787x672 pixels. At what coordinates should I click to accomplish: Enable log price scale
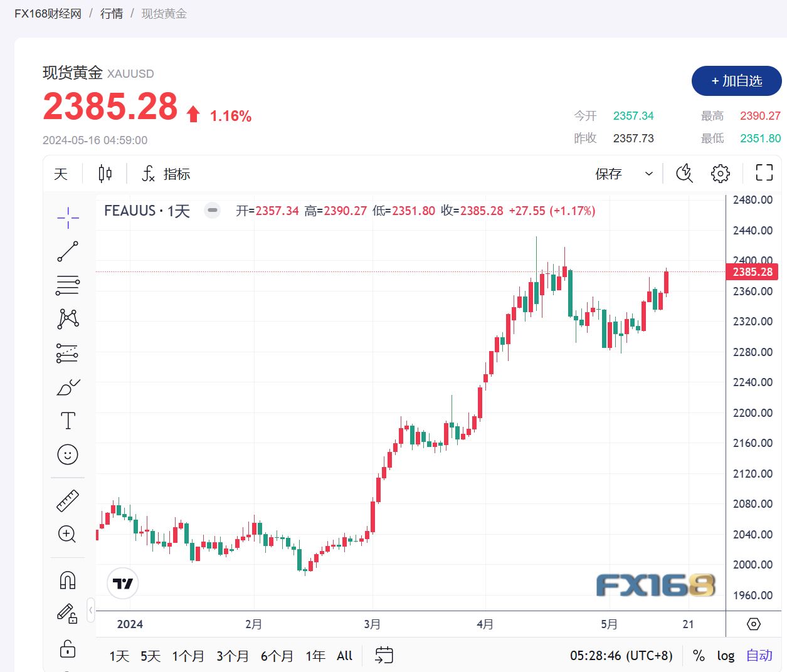click(x=726, y=656)
